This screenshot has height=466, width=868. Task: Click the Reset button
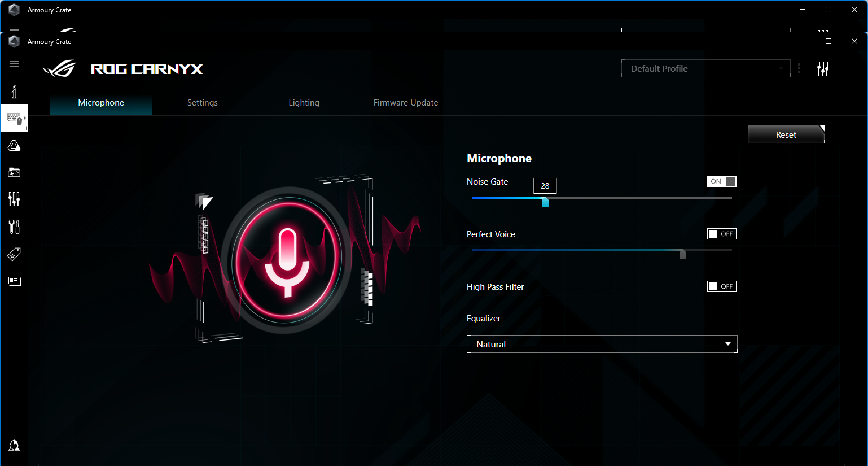tap(786, 134)
